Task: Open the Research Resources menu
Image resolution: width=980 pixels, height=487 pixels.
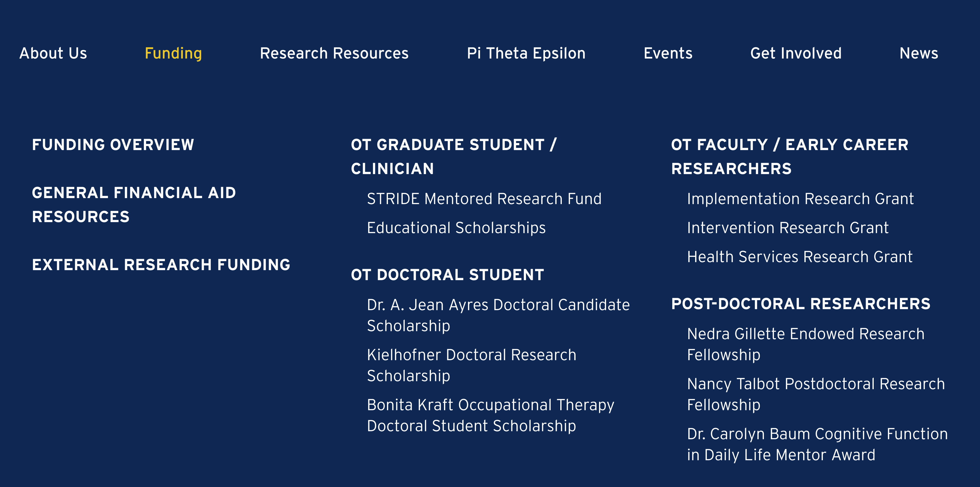Action: pos(334,53)
